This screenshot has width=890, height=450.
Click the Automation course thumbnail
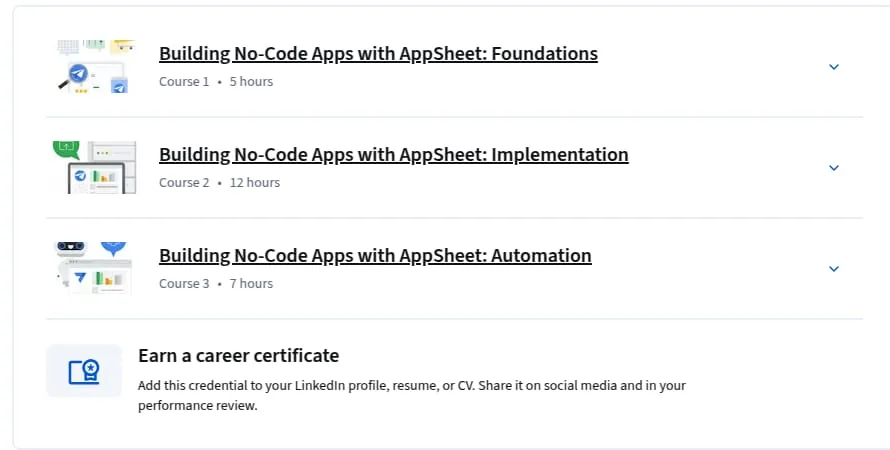tap(94, 268)
